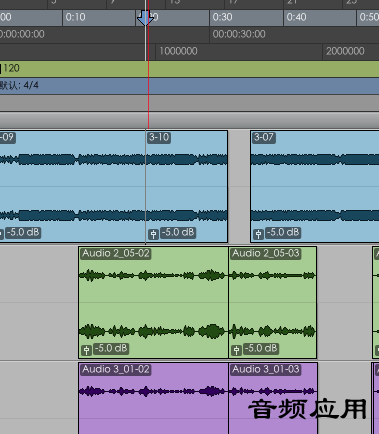Select the Audio 3_01-02 clip
379x434 pixels.
tap(153, 398)
